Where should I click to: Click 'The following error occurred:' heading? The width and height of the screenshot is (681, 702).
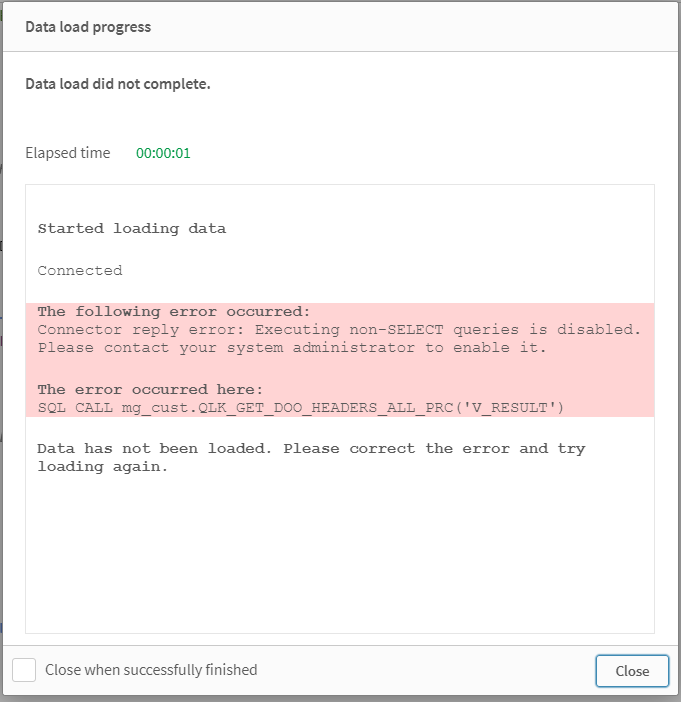pyautogui.click(x=174, y=311)
